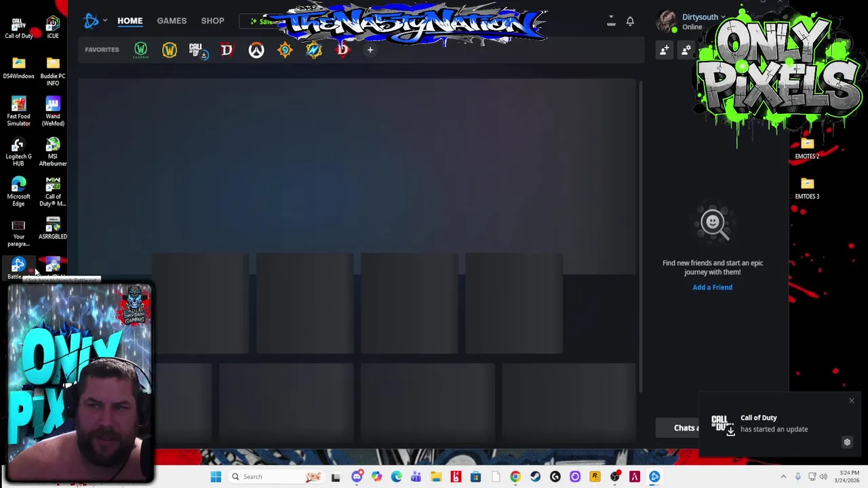This screenshot has width=868, height=488.
Task: Select Wand (WeMod) desktop shortcut
Action: pyautogui.click(x=53, y=111)
